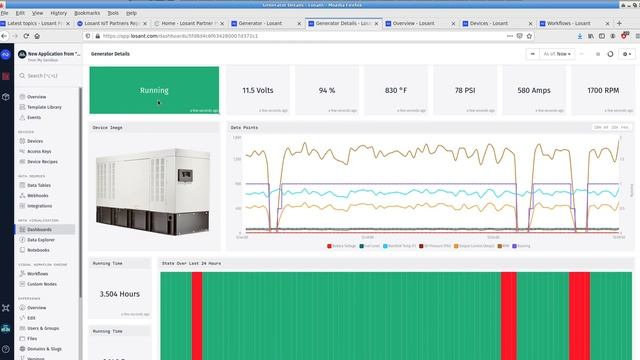Click the sidebar Search field
The width and height of the screenshot is (640, 360).
pyautogui.click(x=48, y=76)
